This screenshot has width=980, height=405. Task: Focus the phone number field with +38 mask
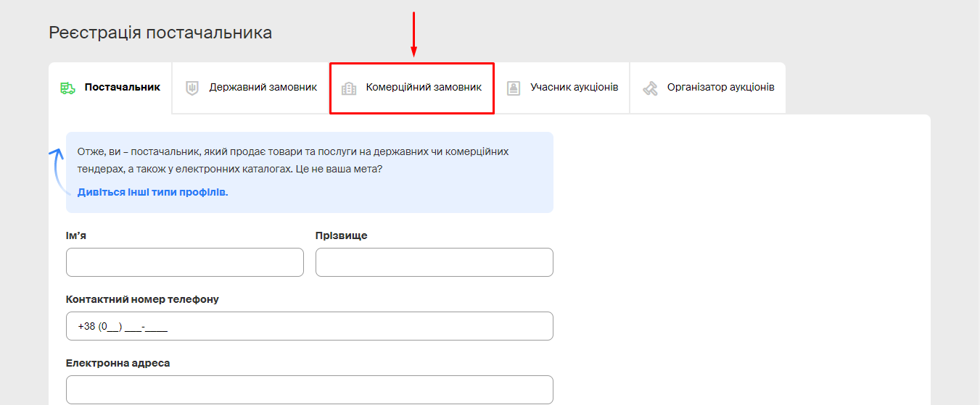[x=309, y=326]
